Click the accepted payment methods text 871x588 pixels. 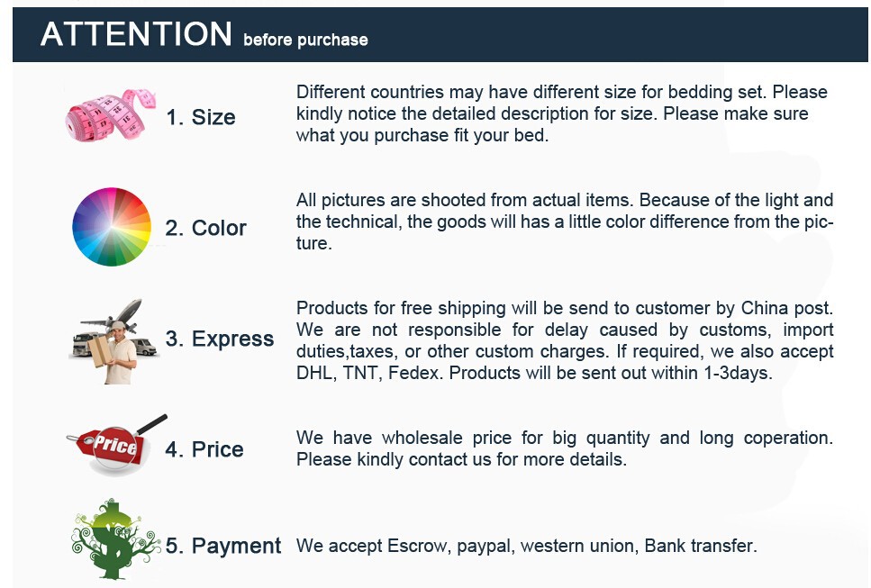tap(527, 546)
